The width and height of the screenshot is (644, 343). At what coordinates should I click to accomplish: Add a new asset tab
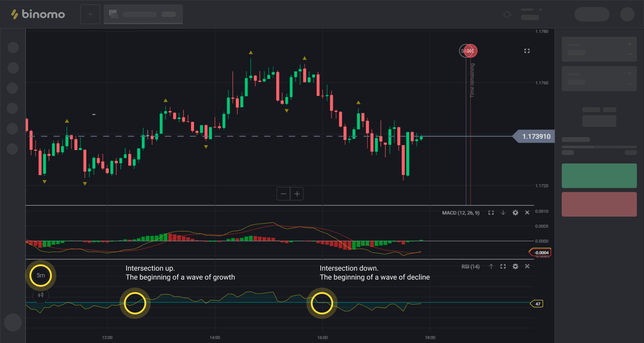[x=90, y=14]
